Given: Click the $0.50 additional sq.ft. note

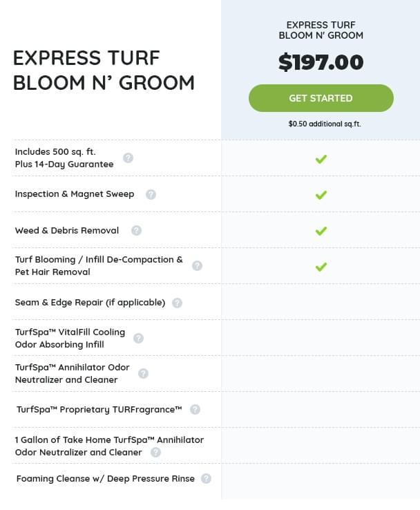Looking at the screenshot, I should coord(321,124).
